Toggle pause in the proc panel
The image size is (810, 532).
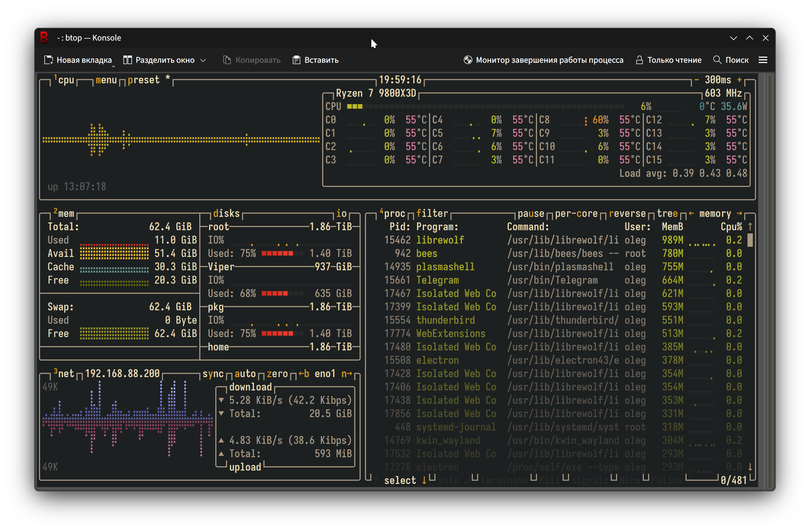(x=531, y=214)
